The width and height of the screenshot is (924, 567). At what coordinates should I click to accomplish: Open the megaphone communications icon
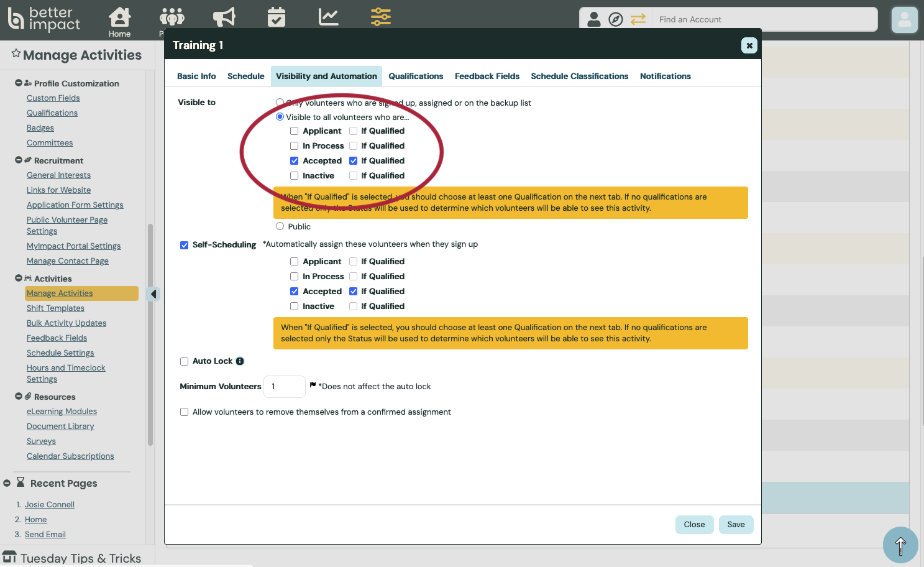click(x=224, y=17)
